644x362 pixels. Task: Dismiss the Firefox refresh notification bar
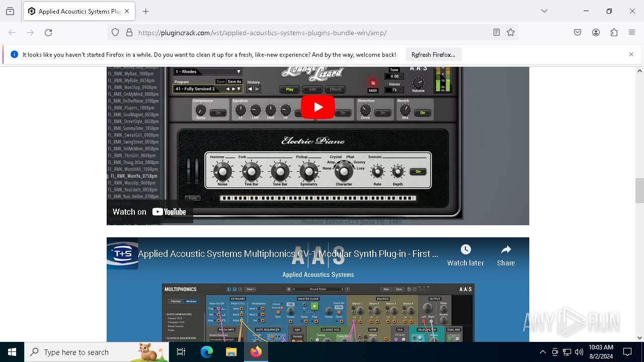pyautogui.click(x=631, y=54)
